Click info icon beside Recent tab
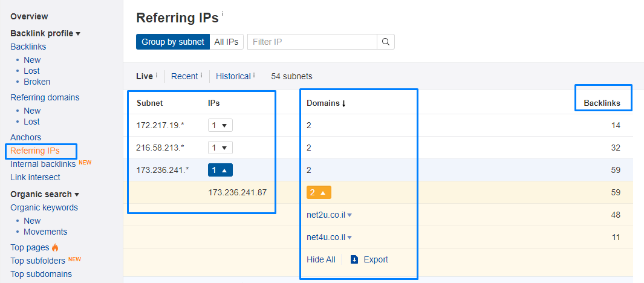Screen dimensions: 644x283 201,76
